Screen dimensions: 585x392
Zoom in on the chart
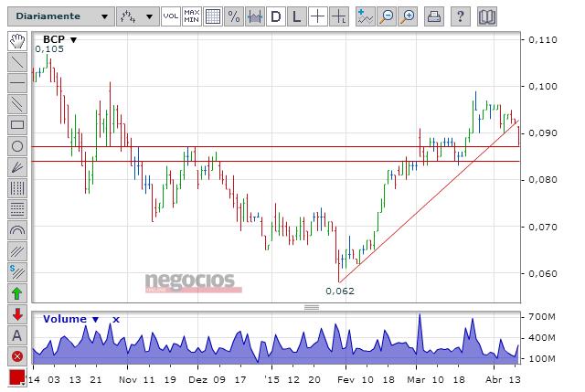409,16
